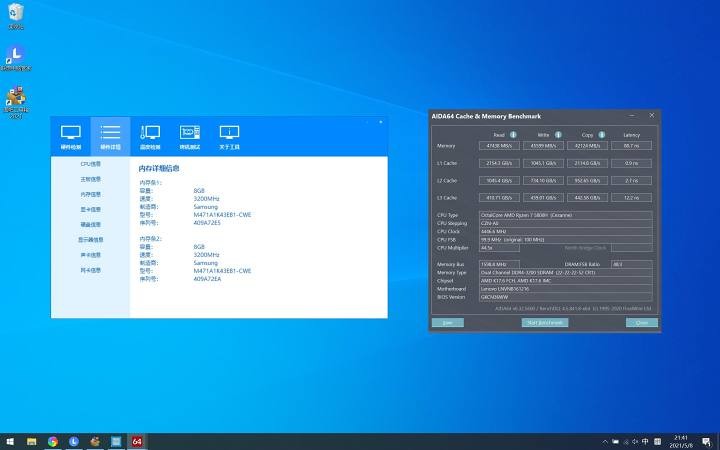Switch to AIDA64 via red 64 taskbar icon
This screenshot has width=720, height=450.
pos(137,442)
